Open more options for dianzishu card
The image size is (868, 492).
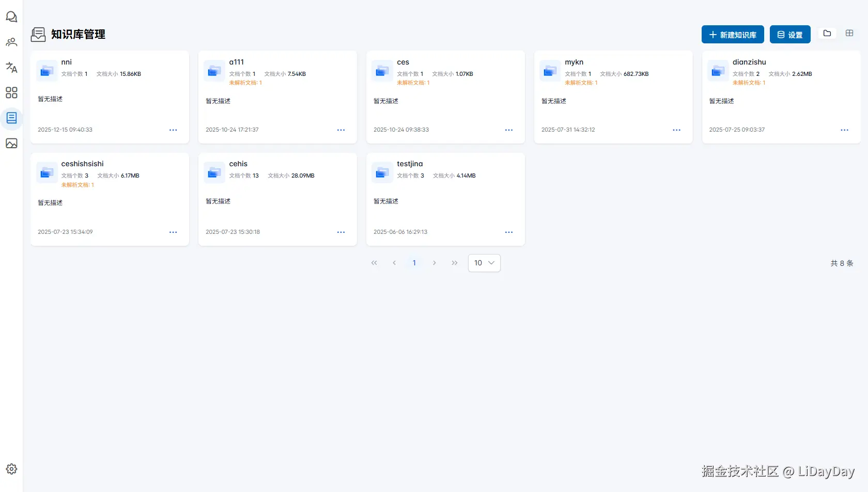pos(845,130)
